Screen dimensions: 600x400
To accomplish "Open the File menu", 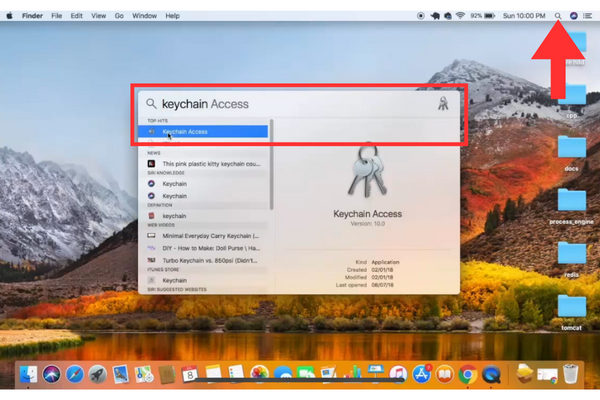I will 57,16.
